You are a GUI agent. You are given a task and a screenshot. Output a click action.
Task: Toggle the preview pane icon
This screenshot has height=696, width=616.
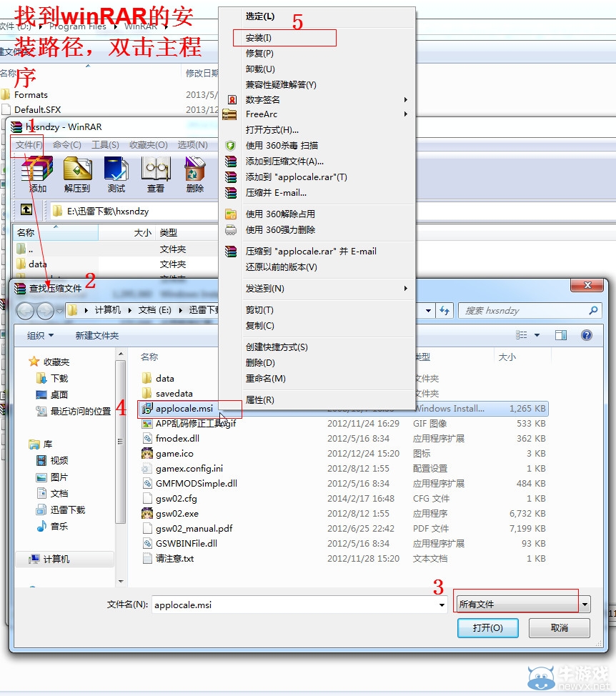tap(561, 335)
